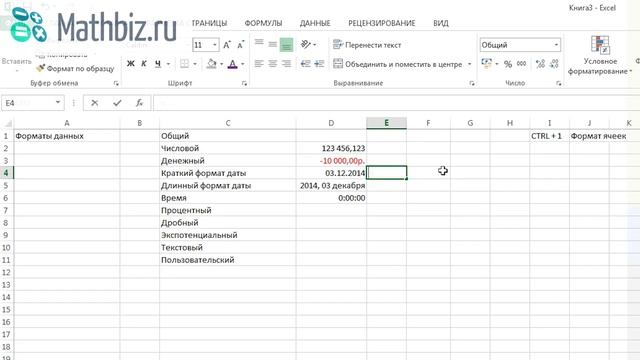Align text left in the cell
Screen dimensions: 640x360
(259, 64)
